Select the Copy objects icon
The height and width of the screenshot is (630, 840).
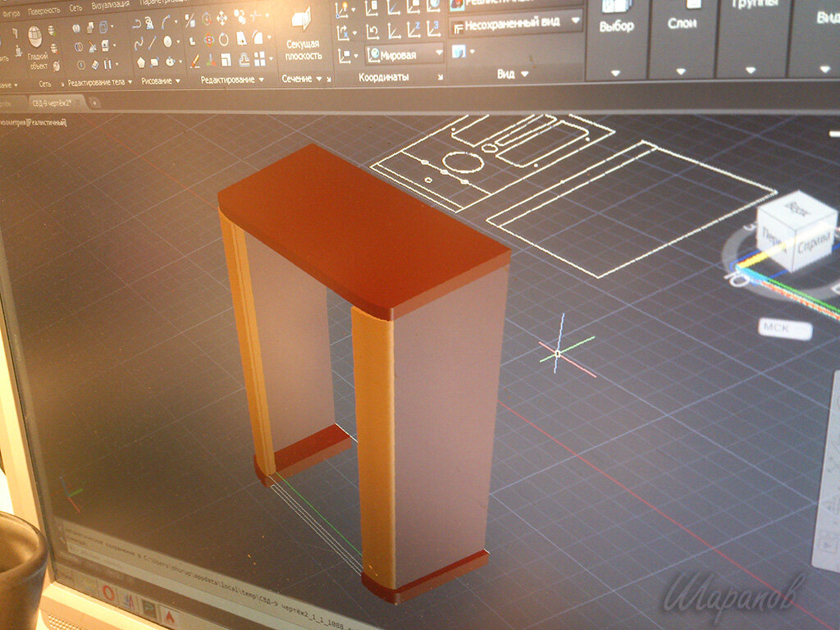point(239,18)
